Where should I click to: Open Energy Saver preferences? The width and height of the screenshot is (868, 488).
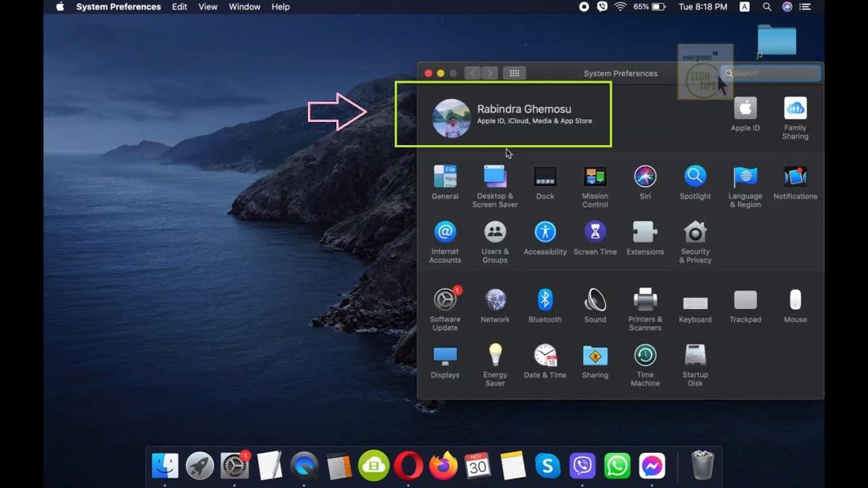pyautogui.click(x=495, y=365)
